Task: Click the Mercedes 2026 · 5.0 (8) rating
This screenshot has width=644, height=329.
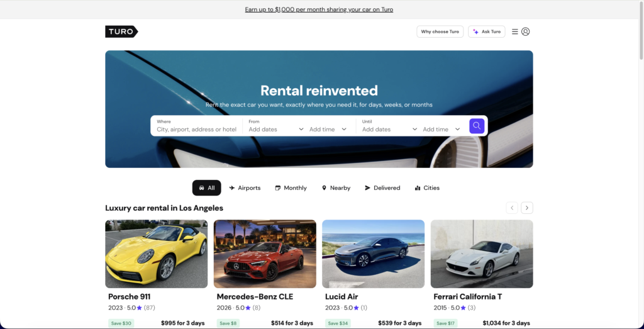Action: (x=238, y=308)
